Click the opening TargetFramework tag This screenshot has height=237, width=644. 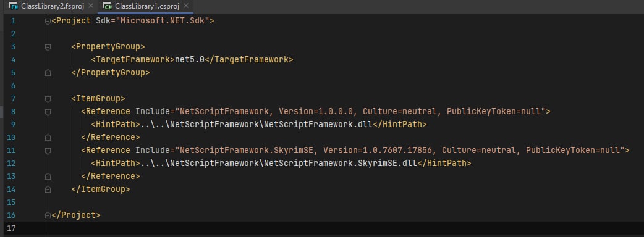point(133,60)
